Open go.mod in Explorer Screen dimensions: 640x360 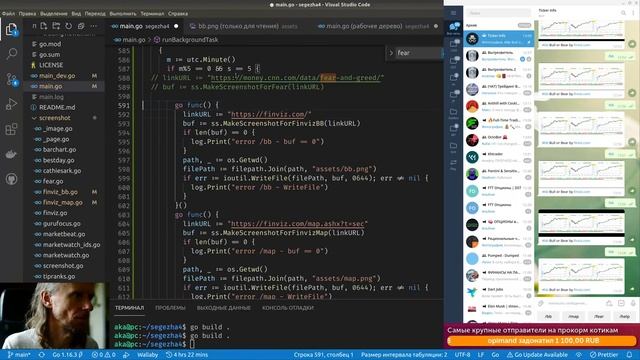50,44
